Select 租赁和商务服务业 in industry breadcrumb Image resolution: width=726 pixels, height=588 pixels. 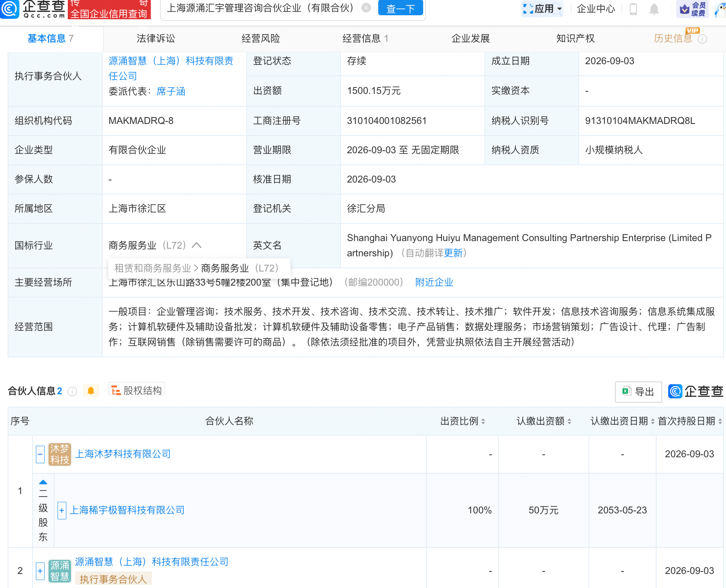[x=152, y=268]
